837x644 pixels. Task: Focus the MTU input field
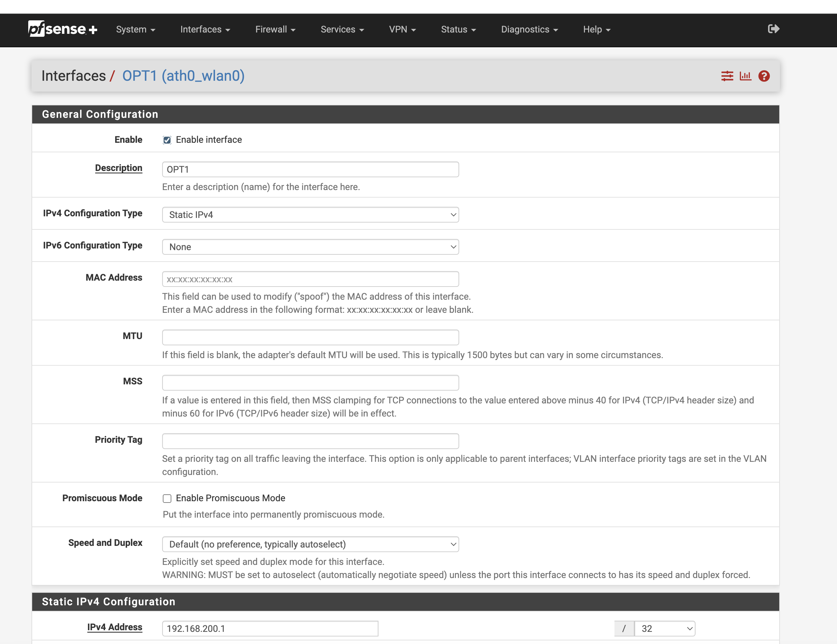click(310, 337)
